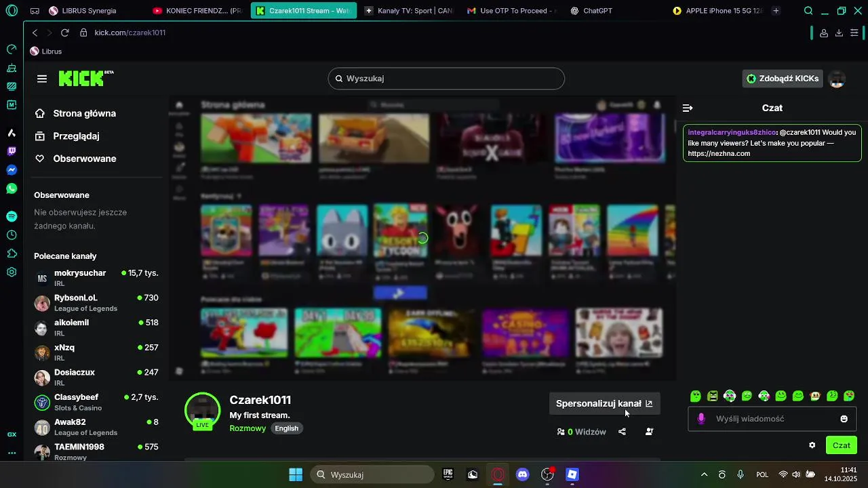Screen dimensions: 868x488
Task: Click Czarek1011 live avatar
Action: pyautogui.click(x=202, y=411)
